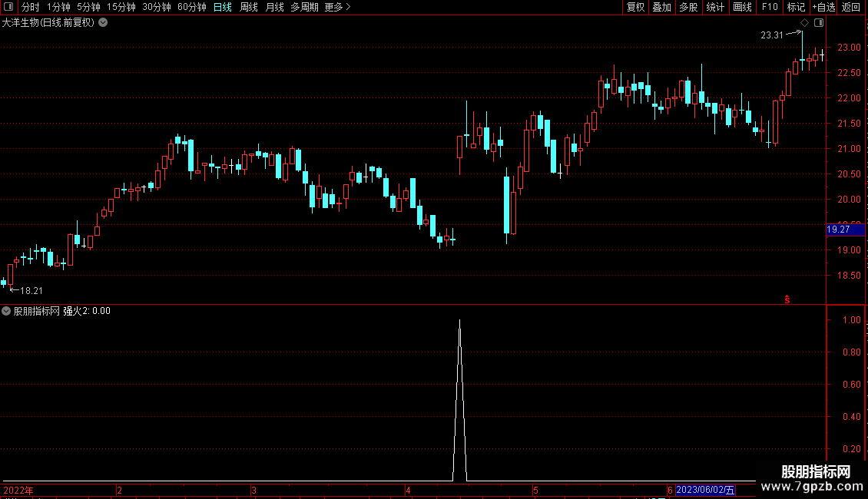The height and width of the screenshot is (499, 868).
Task: Open the 复权 adjustment menu
Action: [635, 7]
